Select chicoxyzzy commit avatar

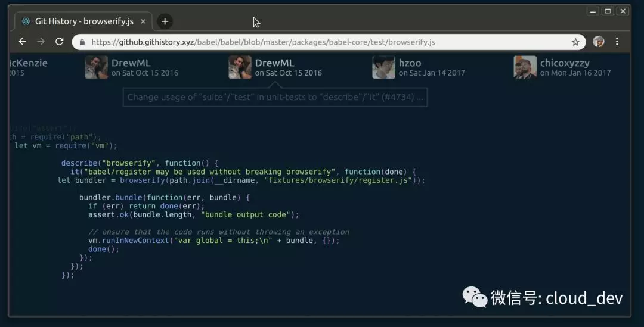tap(525, 67)
